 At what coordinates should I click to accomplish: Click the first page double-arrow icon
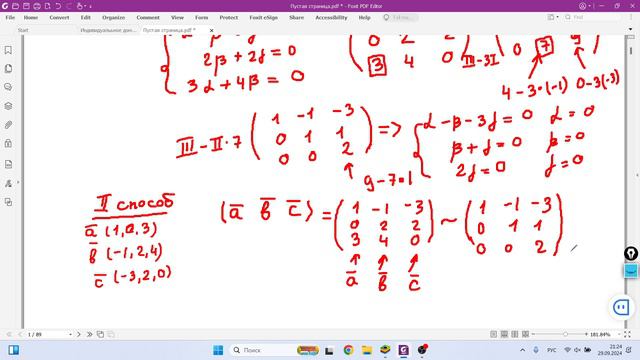tap(9, 334)
